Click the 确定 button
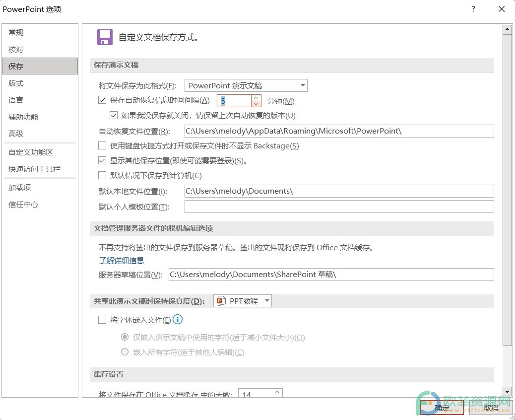Screen dimensions: 515x420 point(442,408)
